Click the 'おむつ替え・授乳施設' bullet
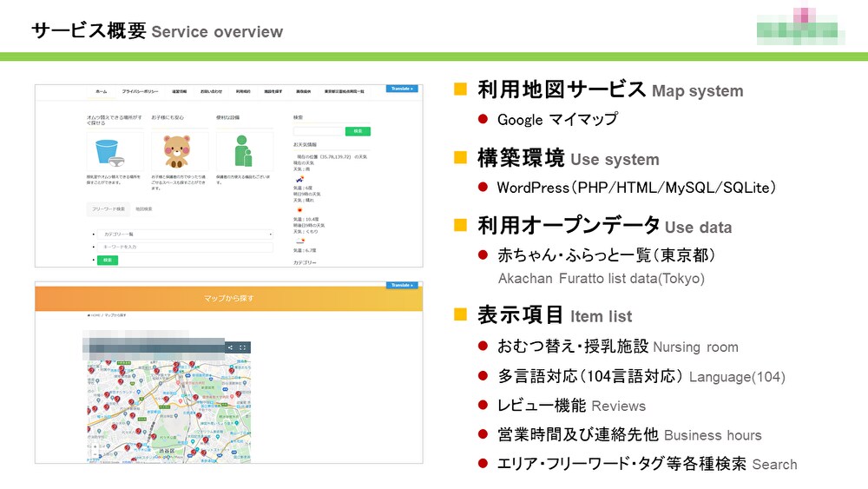The width and height of the screenshot is (868, 489). click(573, 346)
